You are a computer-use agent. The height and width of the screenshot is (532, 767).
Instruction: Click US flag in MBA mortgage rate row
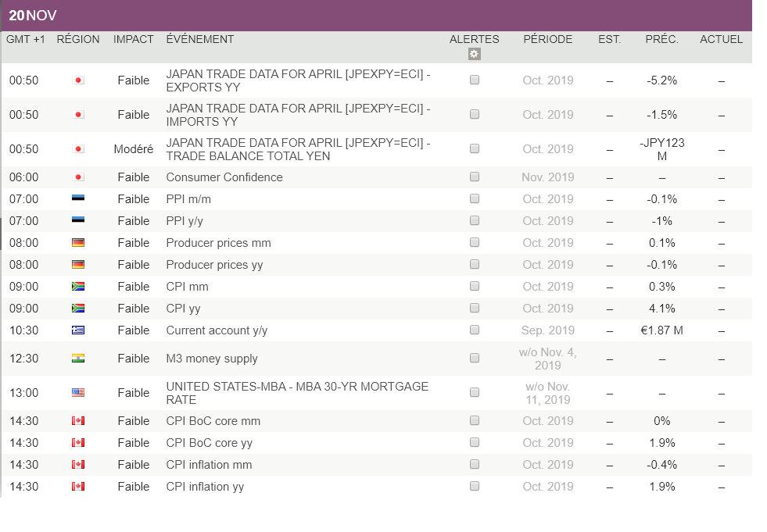tap(78, 393)
